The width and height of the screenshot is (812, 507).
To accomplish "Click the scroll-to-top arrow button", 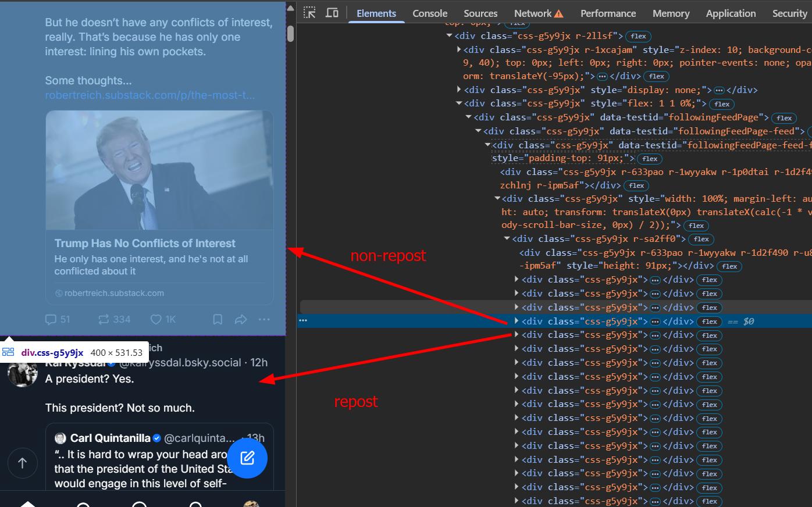I will (22, 463).
